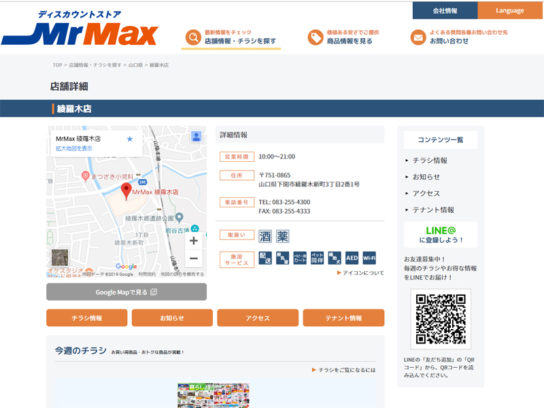The width and height of the screenshot is (544, 408).
Task: Open 店舗情報・チラシを探す breadcrumb link
Action: [x=95, y=65]
